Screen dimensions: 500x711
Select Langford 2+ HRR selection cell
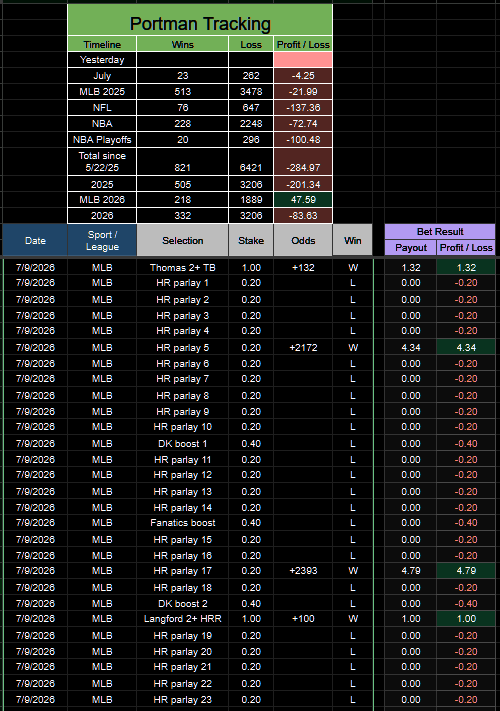pos(182,618)
